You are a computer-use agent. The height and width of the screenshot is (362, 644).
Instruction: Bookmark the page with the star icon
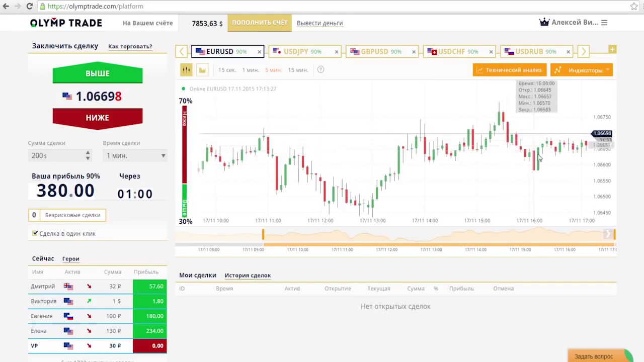(x=634, y=7)
